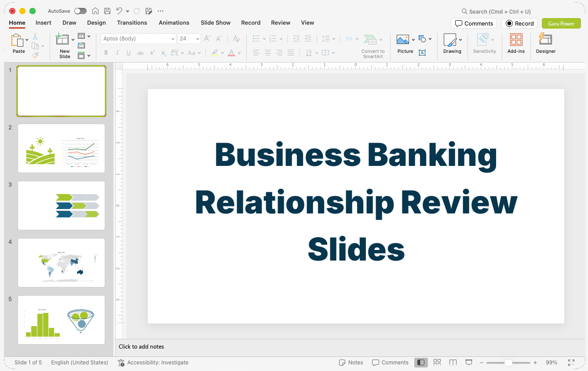Center align the text
Screen dimensions: 588x371
(268, 53)
